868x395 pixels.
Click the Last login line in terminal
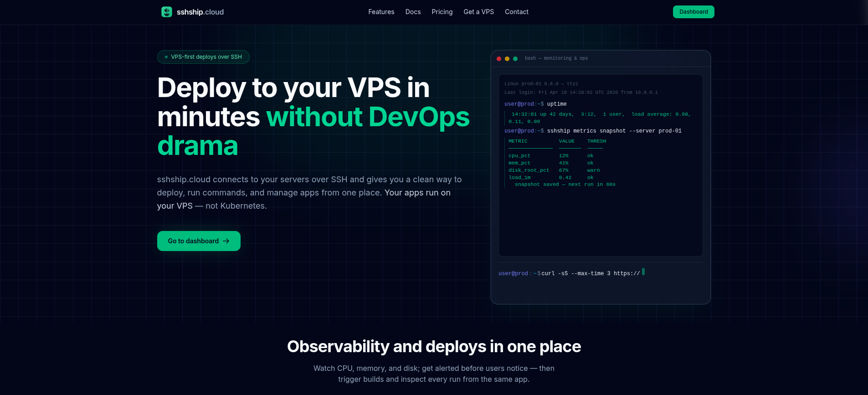click(x=581, y=92)
